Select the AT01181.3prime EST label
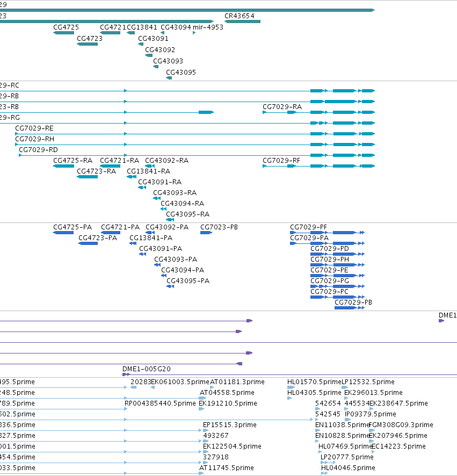 [237, 382]
